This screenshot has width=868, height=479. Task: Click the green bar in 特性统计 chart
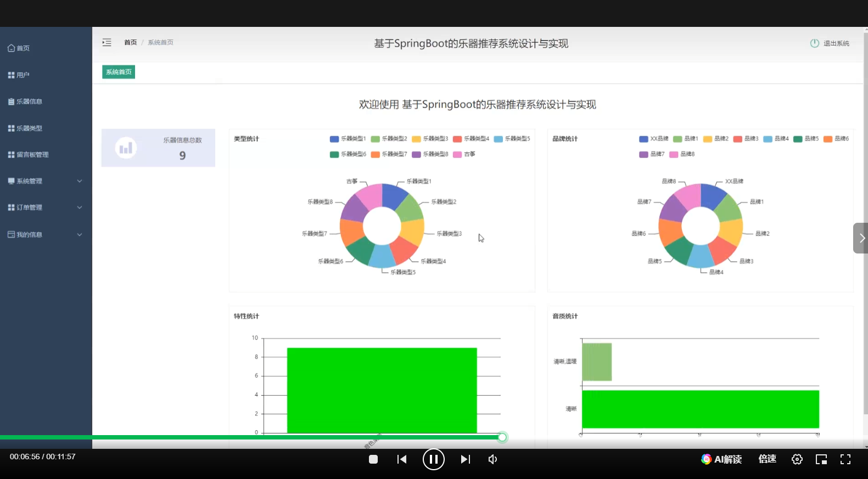(x=382, y=390)
